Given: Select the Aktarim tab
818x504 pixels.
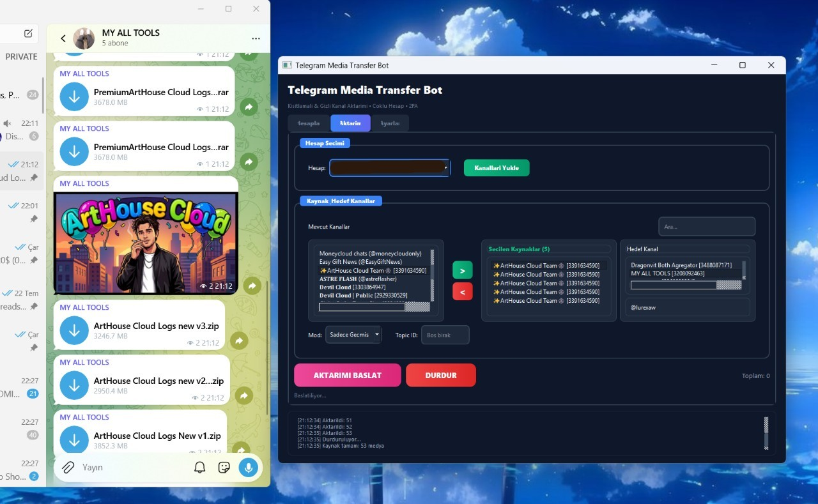Looking at the screenshot, I should [350, 123].
